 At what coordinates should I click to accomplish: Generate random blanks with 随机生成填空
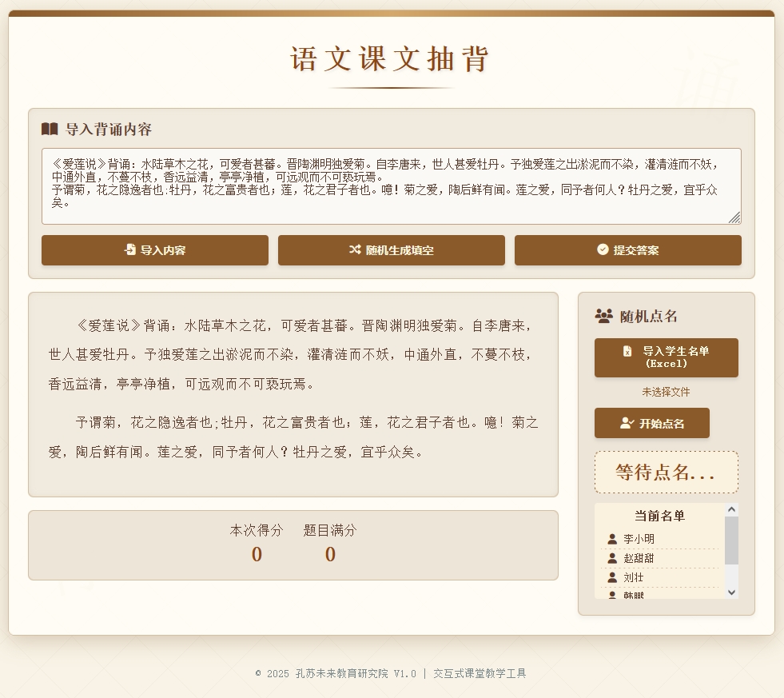[392, 250]
